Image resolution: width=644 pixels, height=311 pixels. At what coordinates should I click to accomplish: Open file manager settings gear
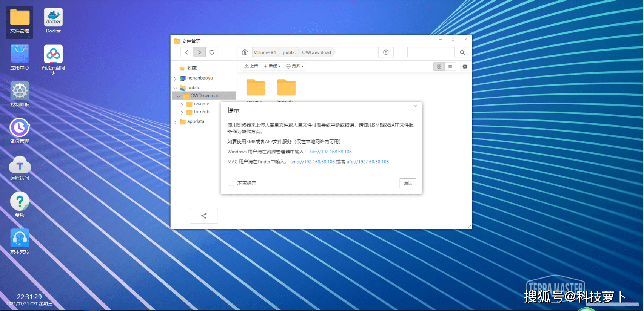coord(465,67)
